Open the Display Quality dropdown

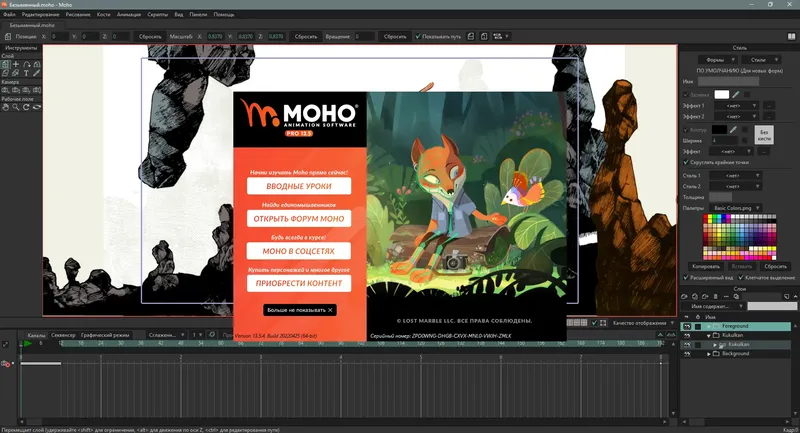tap(643, 323)
